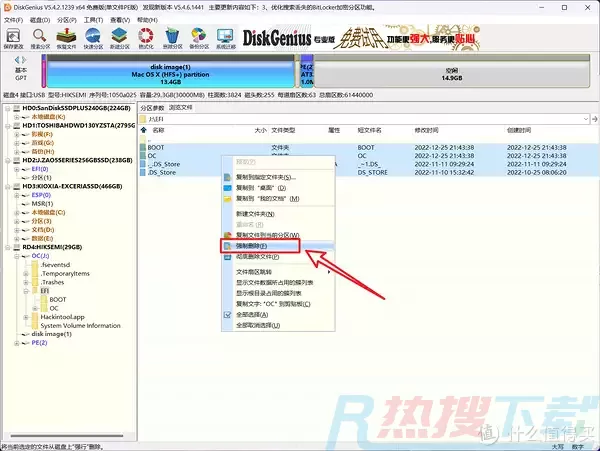Click the up-directory arrow icon in file list
This screenshot has height=451, width=600.
[x=143, y=130]
